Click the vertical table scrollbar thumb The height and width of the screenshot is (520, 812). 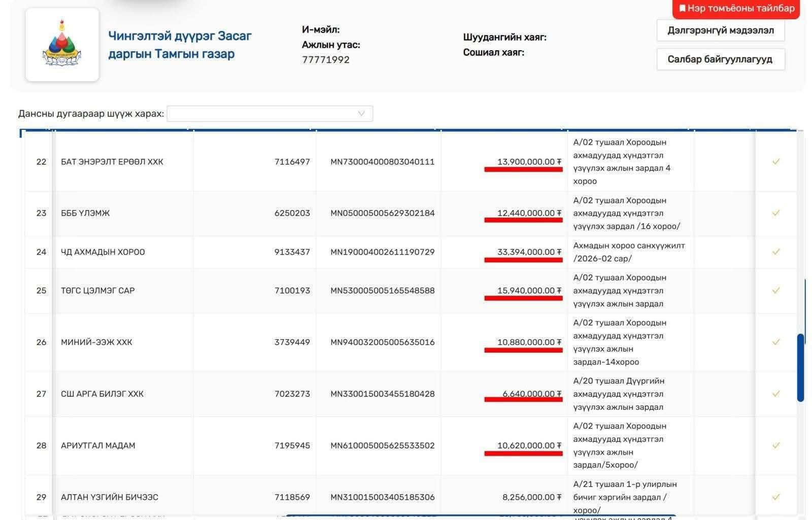pos(800,367)
